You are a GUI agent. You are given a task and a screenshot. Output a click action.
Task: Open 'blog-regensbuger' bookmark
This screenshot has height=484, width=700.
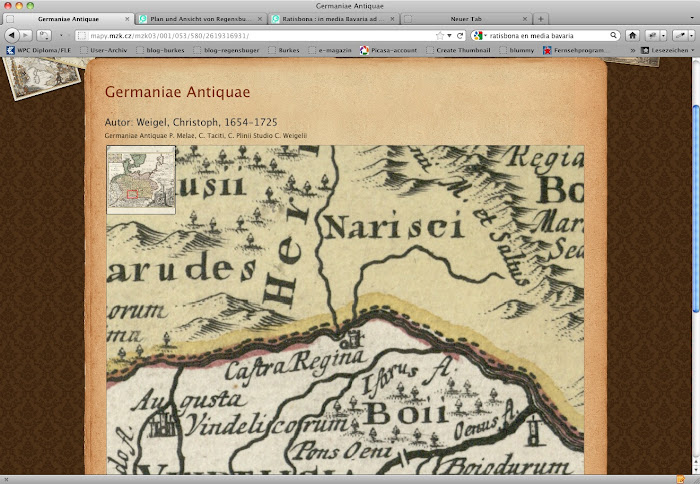pyautogui.click(x=226, y=50)
